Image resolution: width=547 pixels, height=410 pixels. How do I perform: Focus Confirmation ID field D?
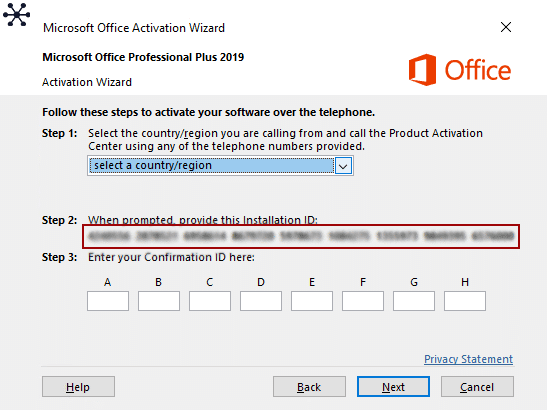(261, 301)
